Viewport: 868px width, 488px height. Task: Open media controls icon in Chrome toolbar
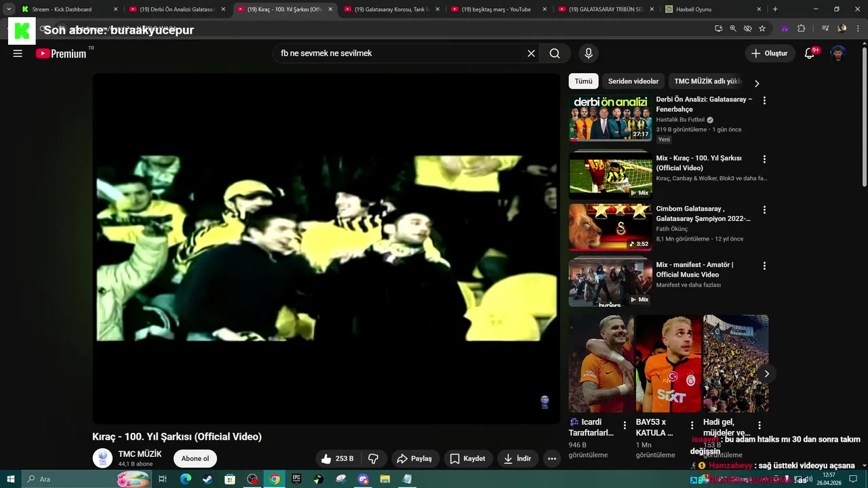coord(825,28)
